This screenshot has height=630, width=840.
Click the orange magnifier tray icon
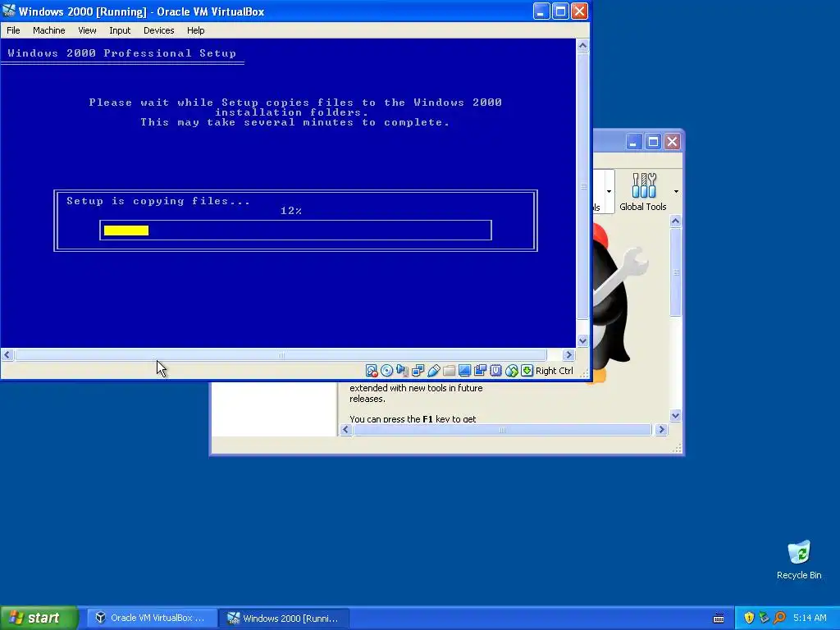[x=779, y=618]
